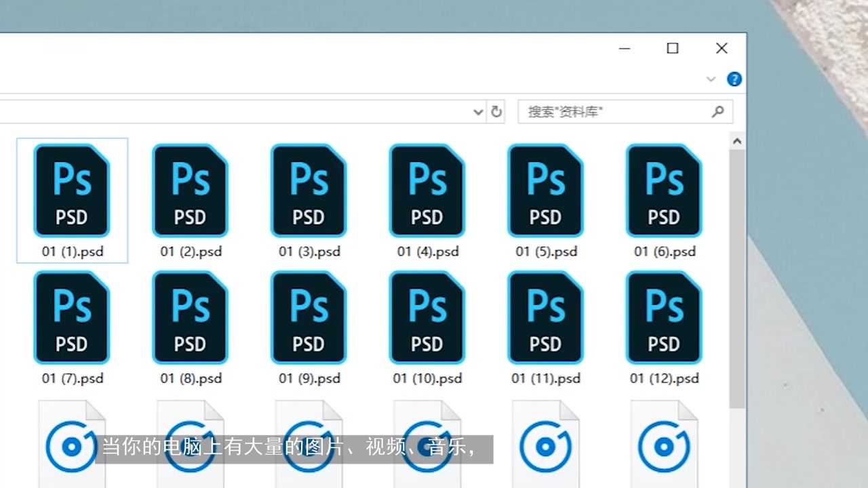Click the scrollbar up arrow
The width and height of the screenshot is (868, 488).
pos(737,141)
